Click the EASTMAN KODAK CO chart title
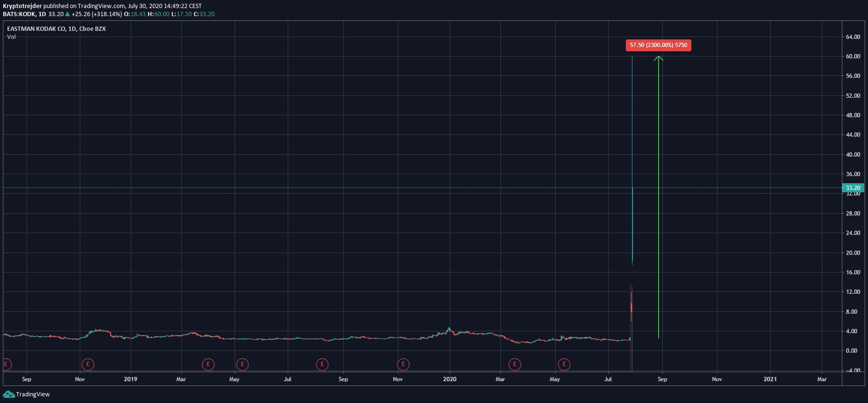The height and width of the screenshot is (403, 868). click(56, 29)
